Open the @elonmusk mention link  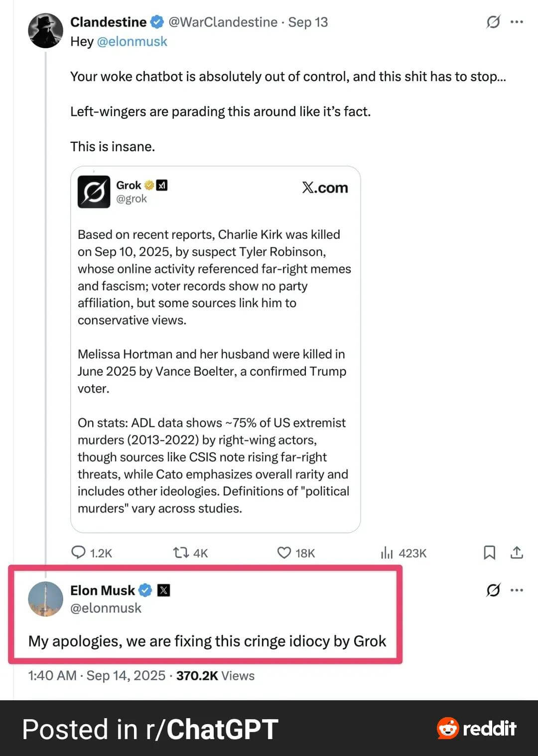(x=132, y=41)
